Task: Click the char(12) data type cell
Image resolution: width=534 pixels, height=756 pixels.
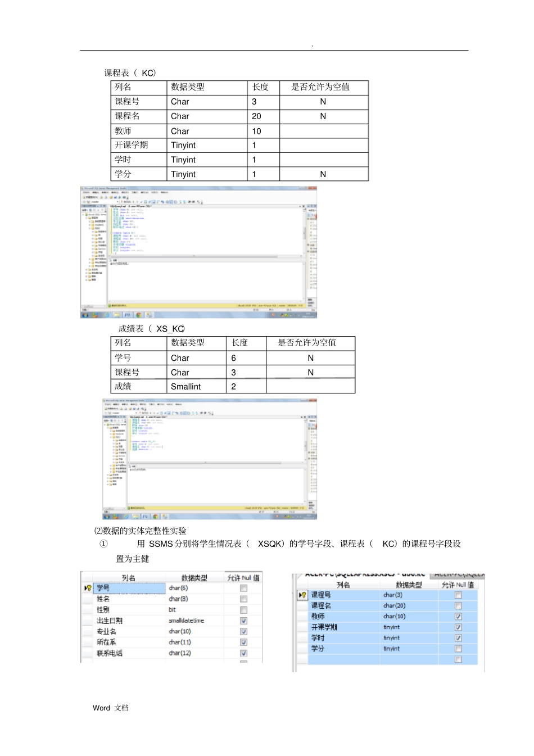Action: pyautogui.click(x=195, y=653)
